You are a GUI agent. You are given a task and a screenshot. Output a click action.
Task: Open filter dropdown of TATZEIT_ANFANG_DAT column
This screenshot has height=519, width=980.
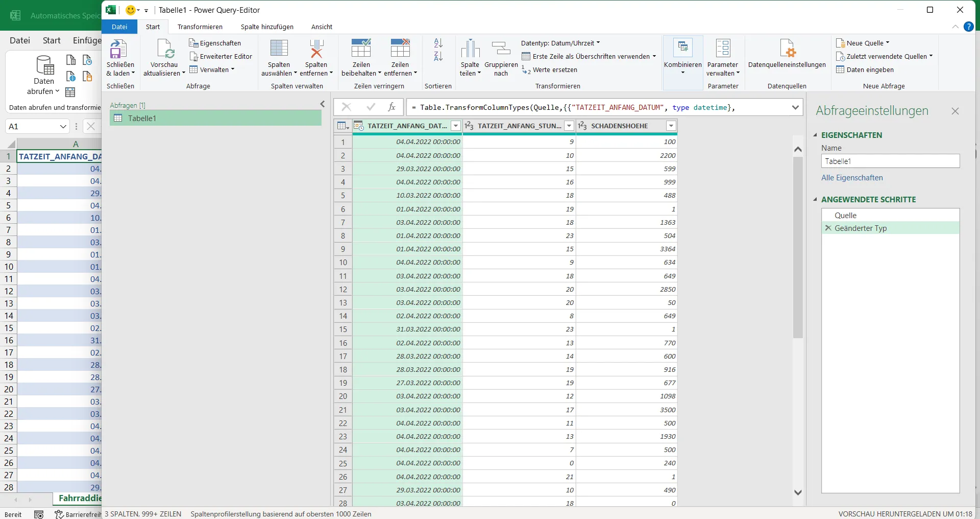pyautogui.click(x=456, y=126)
